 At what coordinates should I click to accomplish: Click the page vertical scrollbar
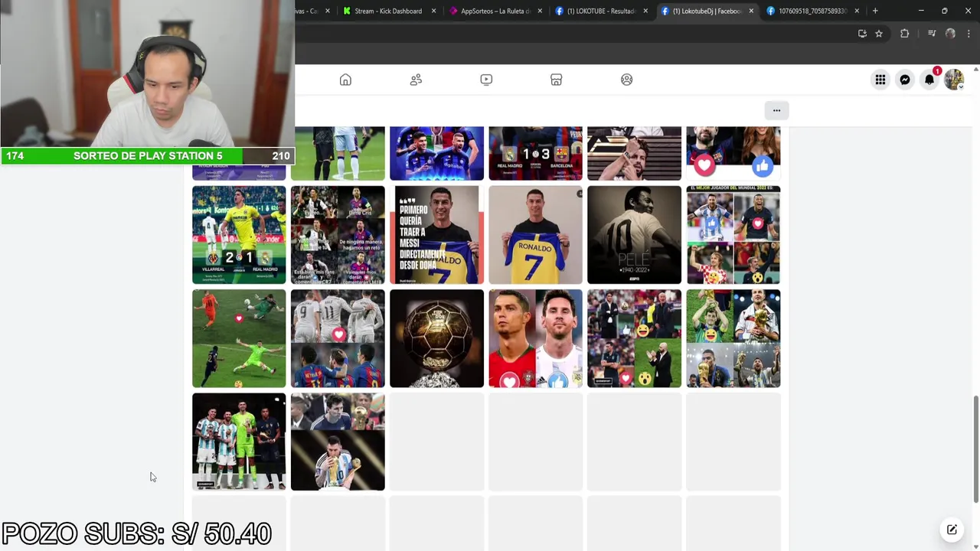pyautogui.click(x=975, y=449)
